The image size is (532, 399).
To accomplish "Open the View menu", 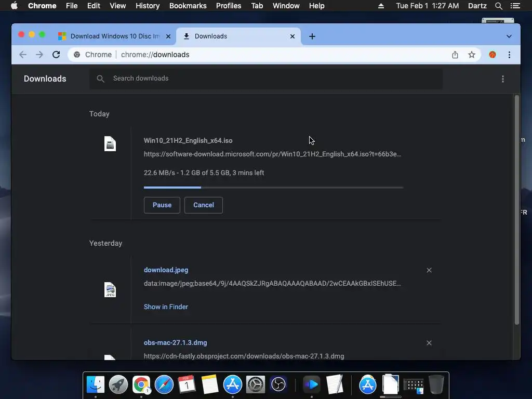I will click(118, 6).
